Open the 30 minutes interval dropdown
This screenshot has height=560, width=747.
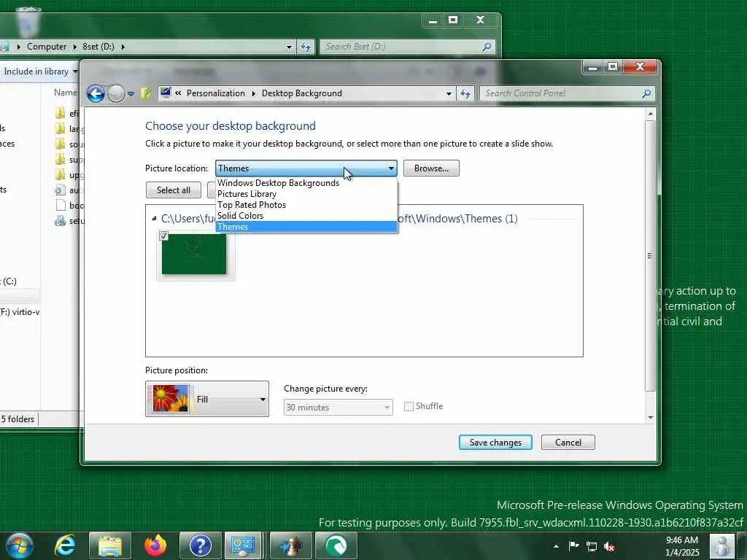tap(338, 408)
